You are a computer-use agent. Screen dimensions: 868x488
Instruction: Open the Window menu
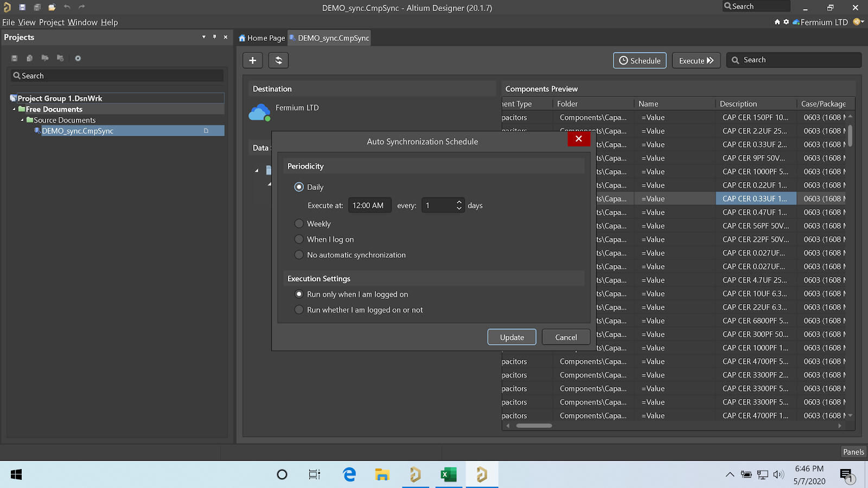(x=82, y=22)
